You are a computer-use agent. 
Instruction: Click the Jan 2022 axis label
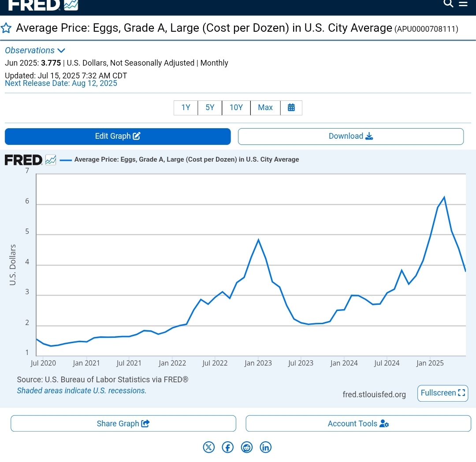(172, 363)
